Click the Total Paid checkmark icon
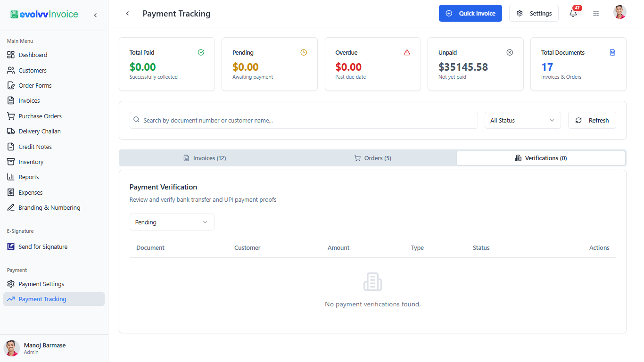This screenshot has height=362, width=644. [201, 52]
